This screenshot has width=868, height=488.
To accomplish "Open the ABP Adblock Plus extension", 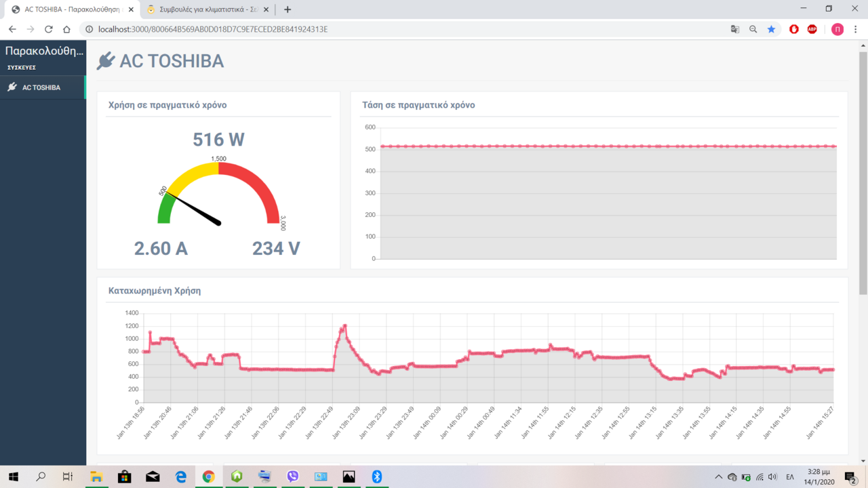I will click(x=812, y=29).
